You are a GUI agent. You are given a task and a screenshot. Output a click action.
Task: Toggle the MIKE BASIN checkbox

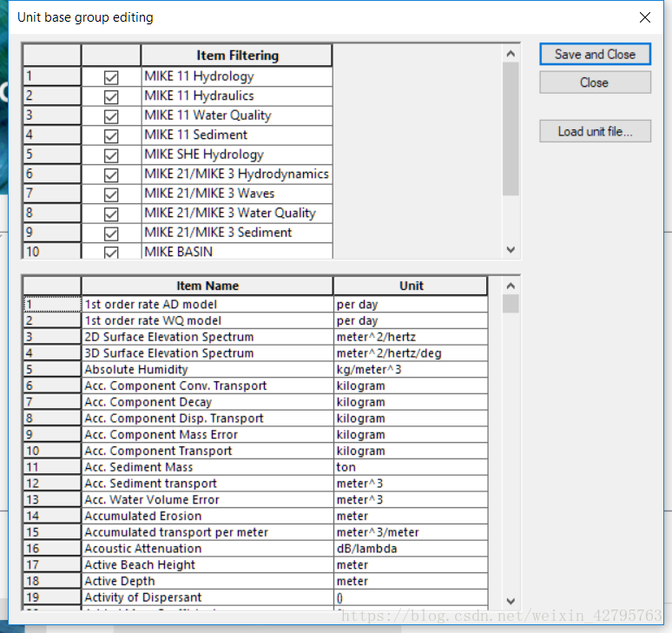coord(111,253)
